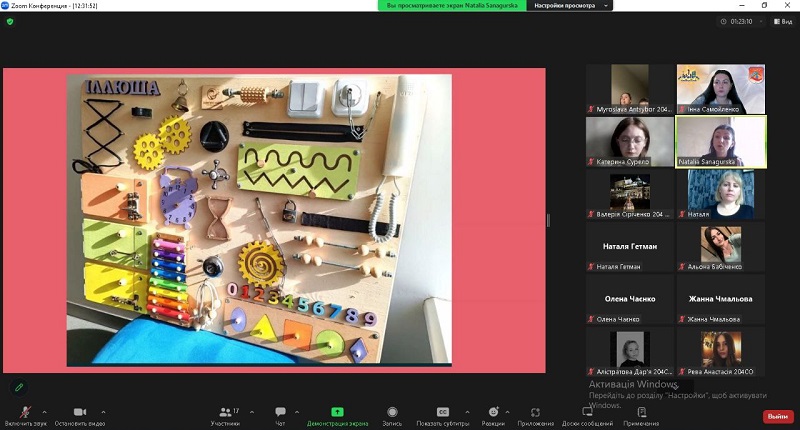Click the green Share Screen icon

(x=337, y=413)
